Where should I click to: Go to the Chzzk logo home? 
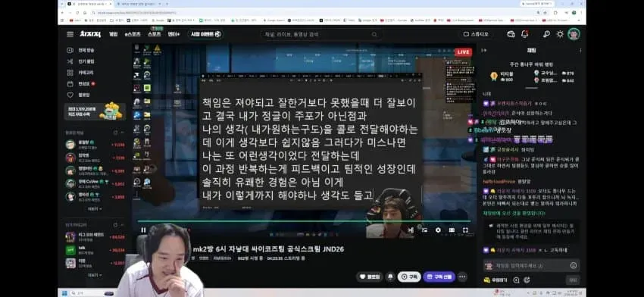point(90,34)
